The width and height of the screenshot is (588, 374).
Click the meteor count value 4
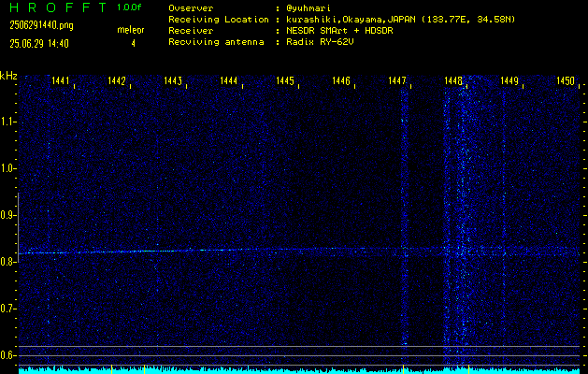click(x=133, y=44)
